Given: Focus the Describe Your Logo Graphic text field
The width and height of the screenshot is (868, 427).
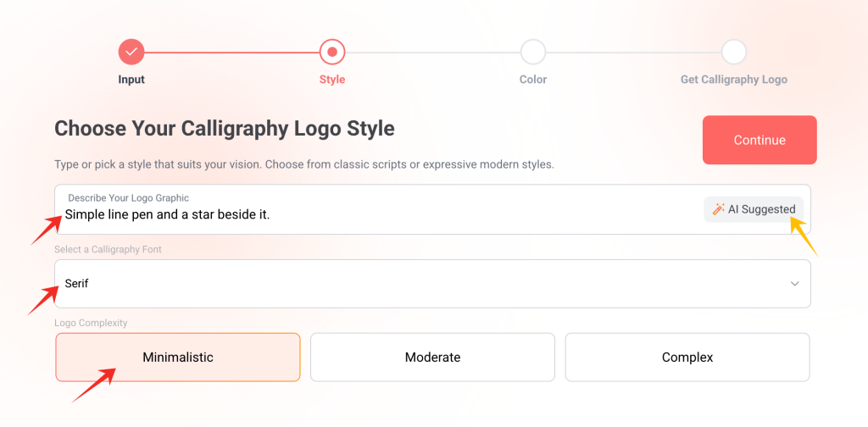Looking at the screenshot, I should point(373,215).
